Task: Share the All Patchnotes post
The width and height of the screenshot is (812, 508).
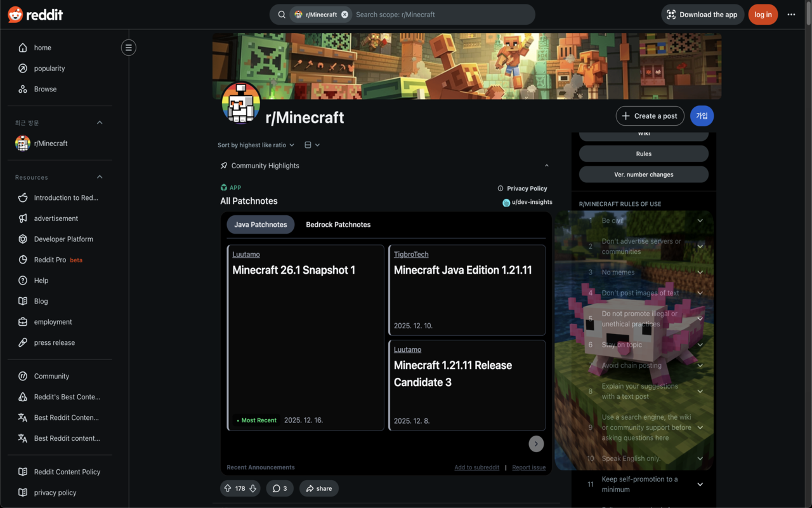Action: 319,488
